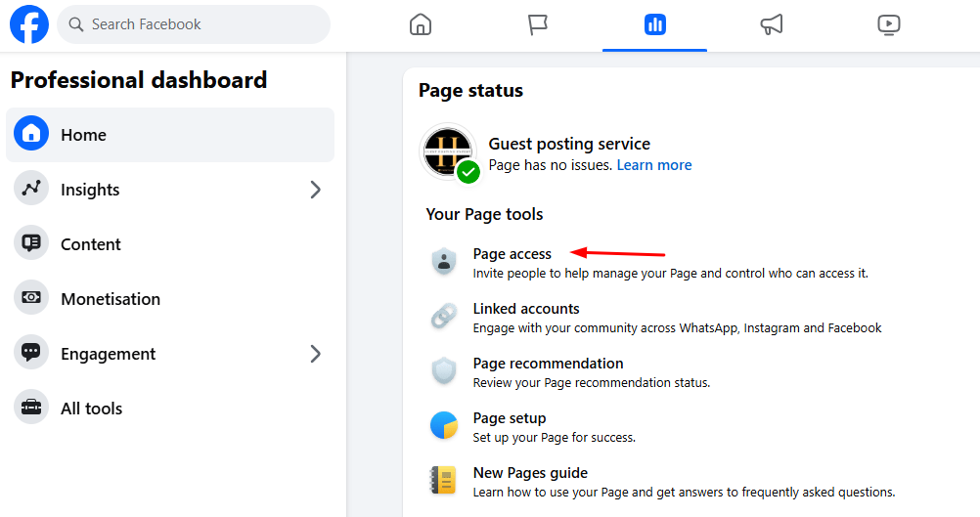Viewport: 980px width, 517px height.
Task: Select the Professional dashboard chart icon
Action: (x=654, y=24)
